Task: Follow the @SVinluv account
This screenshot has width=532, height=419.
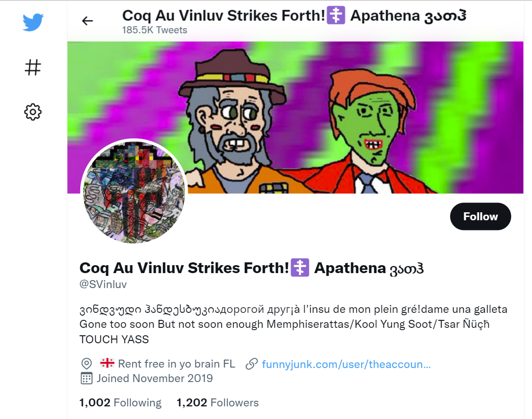Action: [481, 217]
